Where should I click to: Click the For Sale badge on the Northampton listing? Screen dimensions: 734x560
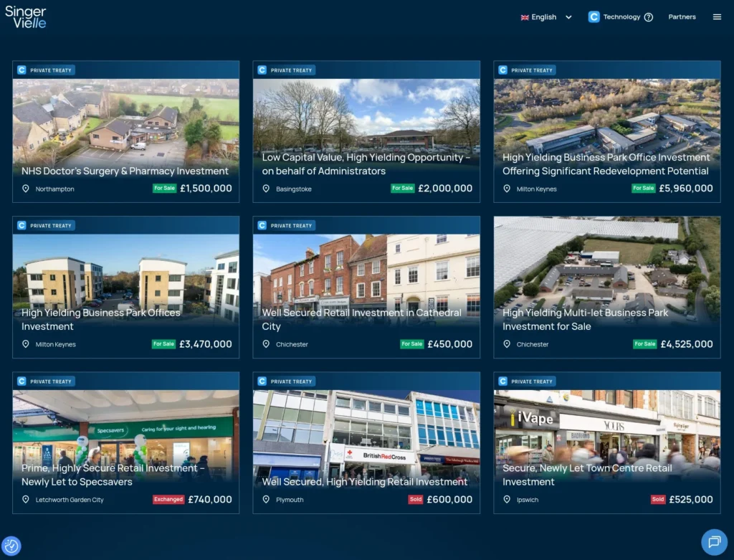point(164,189)
